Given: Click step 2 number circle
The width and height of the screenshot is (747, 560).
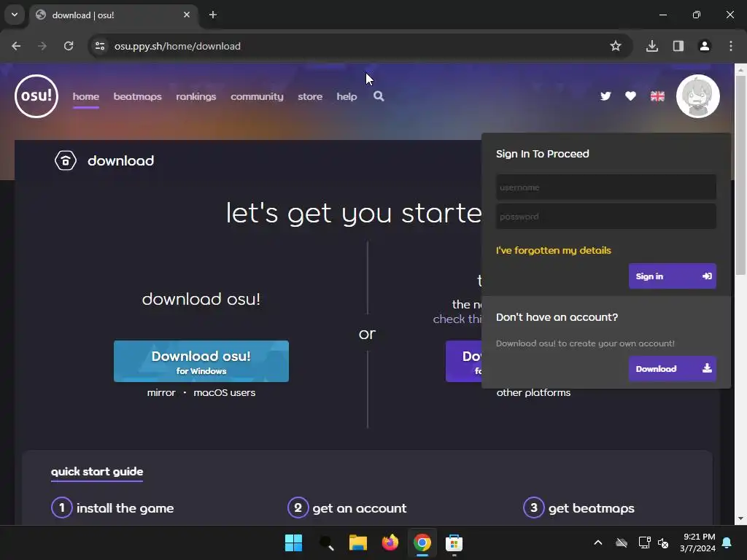Looking at the screenshot, I should (298, 507).
